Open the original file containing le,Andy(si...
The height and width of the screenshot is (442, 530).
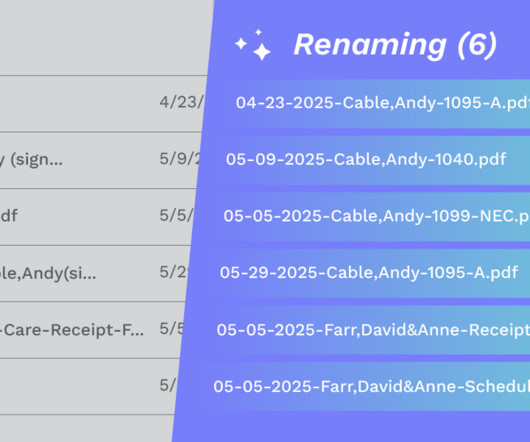tap(48, 273)
